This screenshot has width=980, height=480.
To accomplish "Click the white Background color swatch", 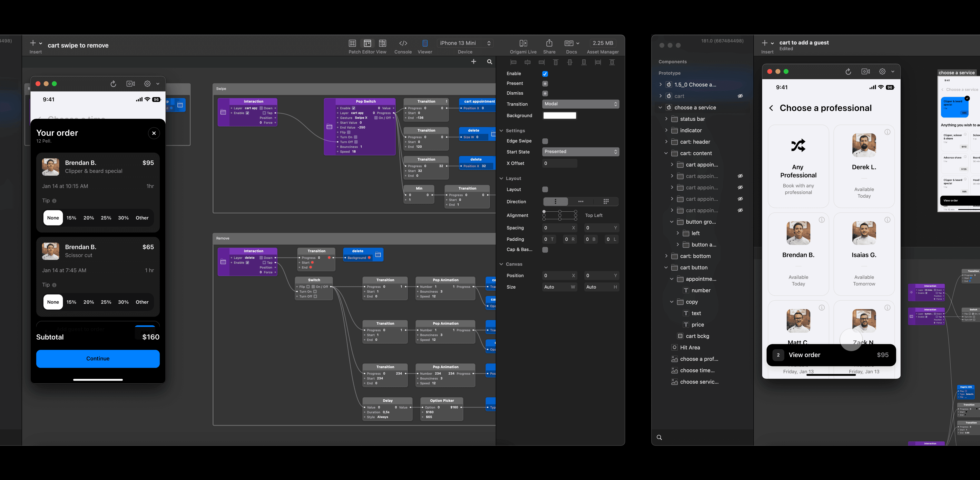I will [559, 116].
